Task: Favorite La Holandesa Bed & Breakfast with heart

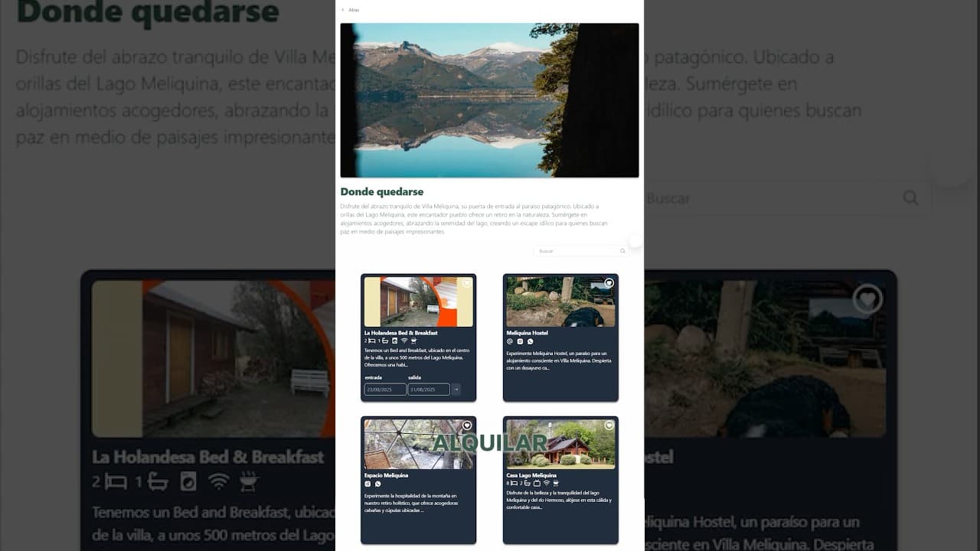Action: (x=467, y=283)
